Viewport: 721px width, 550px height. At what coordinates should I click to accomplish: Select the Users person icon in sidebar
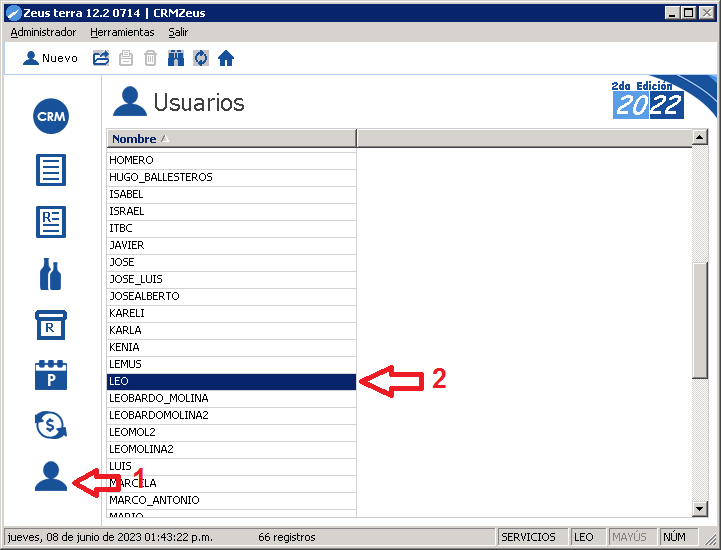pyautogui.click(x=51, y=476)
